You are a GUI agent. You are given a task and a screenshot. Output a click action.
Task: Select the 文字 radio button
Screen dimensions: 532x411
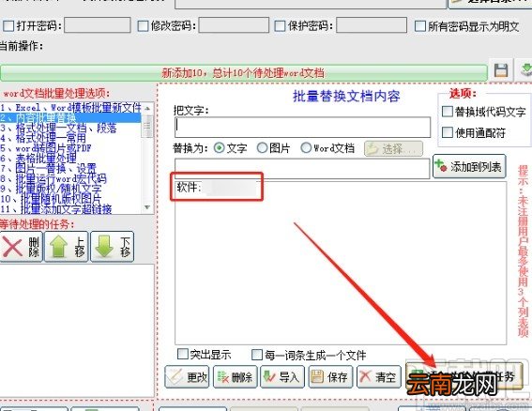coord(220,148)
